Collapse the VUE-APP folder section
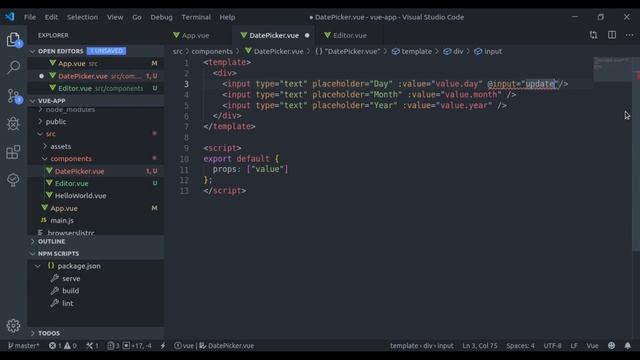This screenshot has height=360, width=640. tap(33, 101)
